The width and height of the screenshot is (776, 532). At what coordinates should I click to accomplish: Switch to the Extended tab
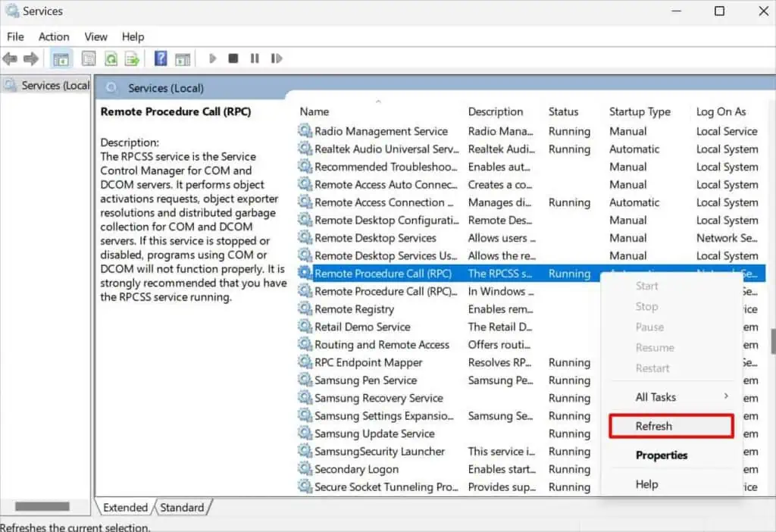point(124,508)
